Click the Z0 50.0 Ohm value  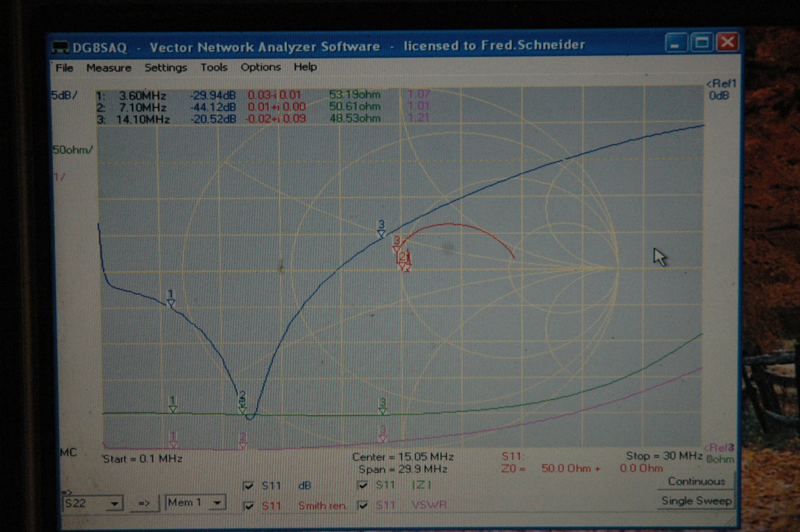570,469
